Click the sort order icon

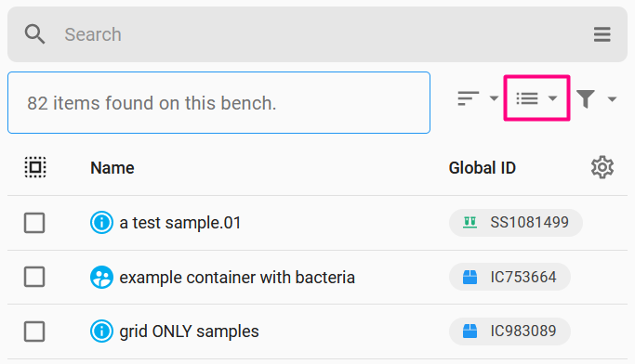(x=469, y=98)
